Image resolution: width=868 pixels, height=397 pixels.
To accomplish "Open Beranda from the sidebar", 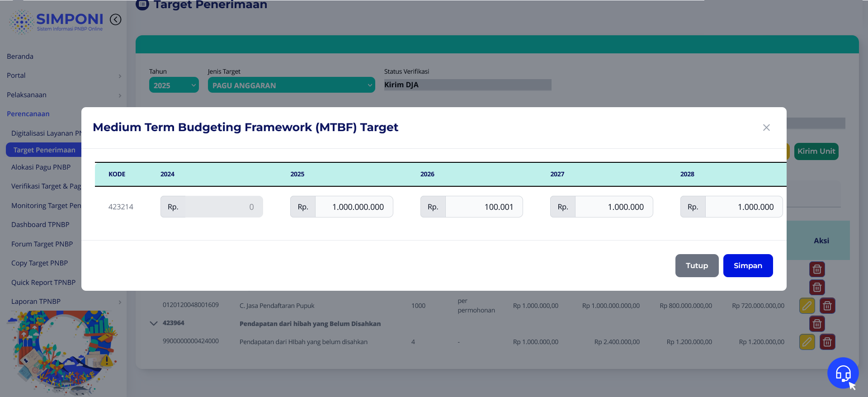I will [x=20, y=57].
